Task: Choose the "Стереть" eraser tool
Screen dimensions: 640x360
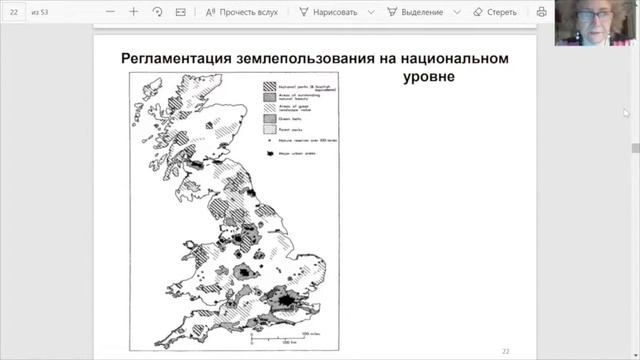Action: coord(495,12)
